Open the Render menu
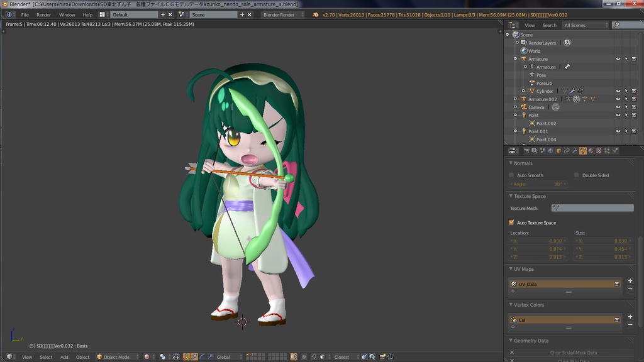 (43, 14)
